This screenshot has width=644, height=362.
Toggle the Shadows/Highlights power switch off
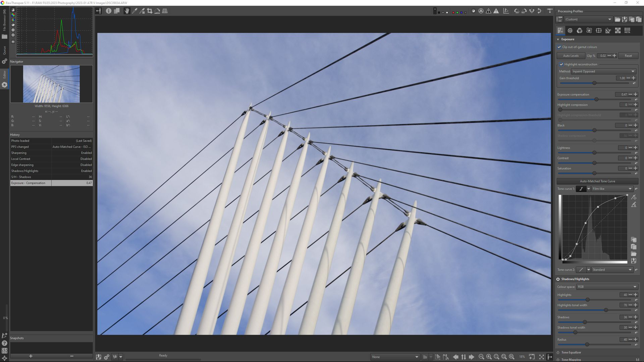[x=558, y=279]
